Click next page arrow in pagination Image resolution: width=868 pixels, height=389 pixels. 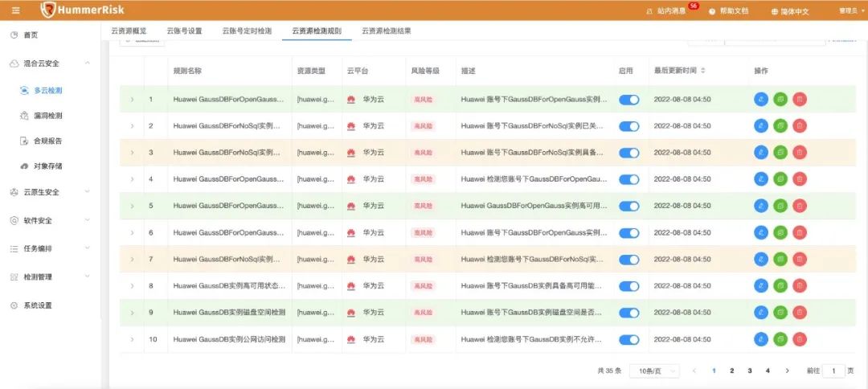[787, 371]
